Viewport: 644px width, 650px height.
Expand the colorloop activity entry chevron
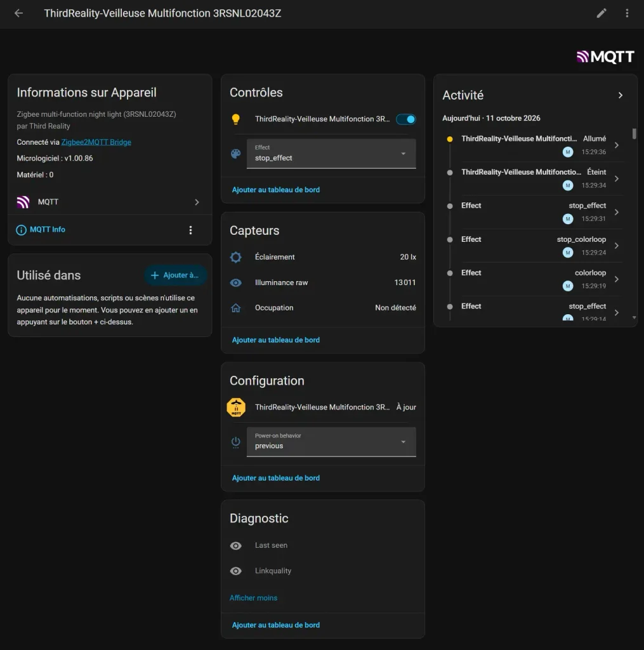tap(617, 279)
